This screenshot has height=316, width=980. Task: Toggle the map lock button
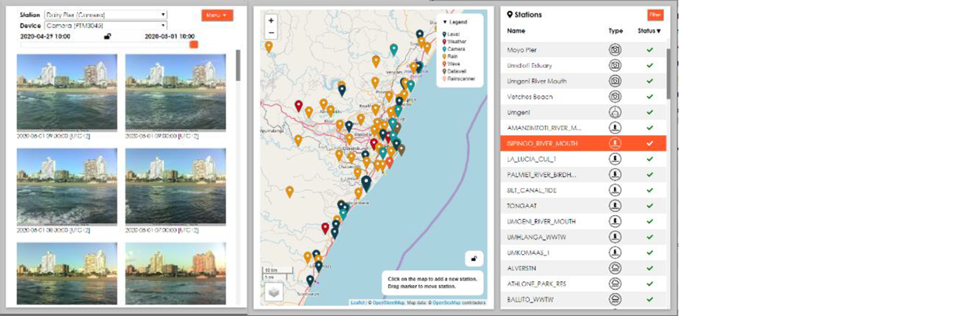click(x=474, y=259)
